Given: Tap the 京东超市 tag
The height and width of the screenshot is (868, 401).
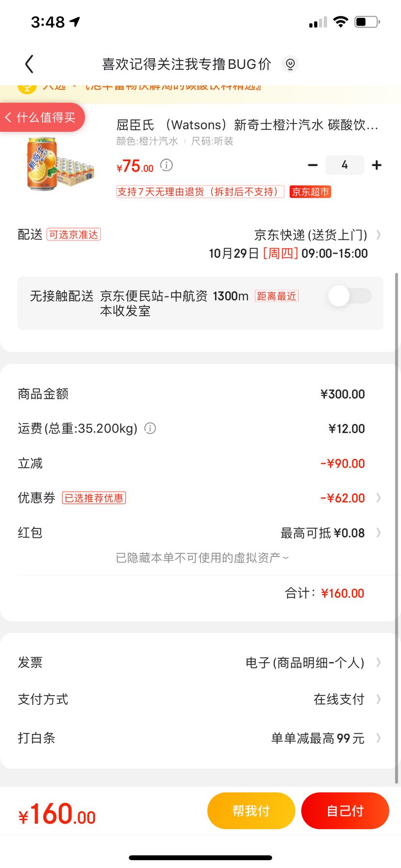Looking at the screenshot, I should click(310, 192).
